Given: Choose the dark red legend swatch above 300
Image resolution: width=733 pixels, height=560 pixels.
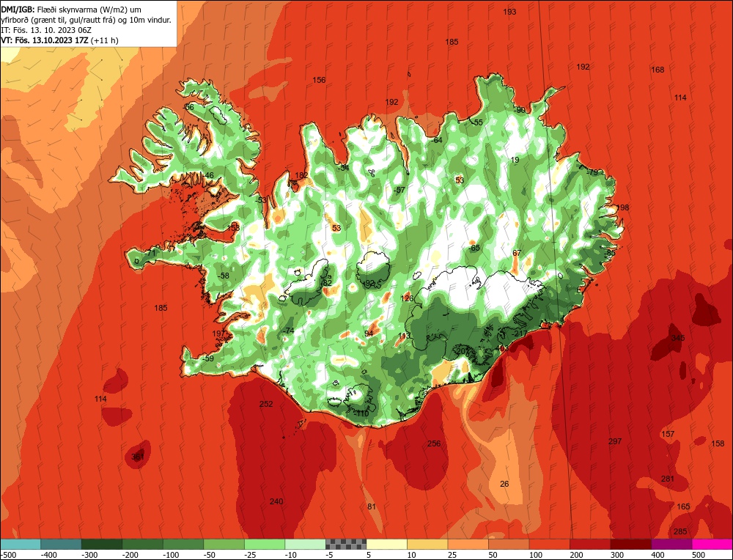Looking at the screenshot, I should [x=631, y=544].
